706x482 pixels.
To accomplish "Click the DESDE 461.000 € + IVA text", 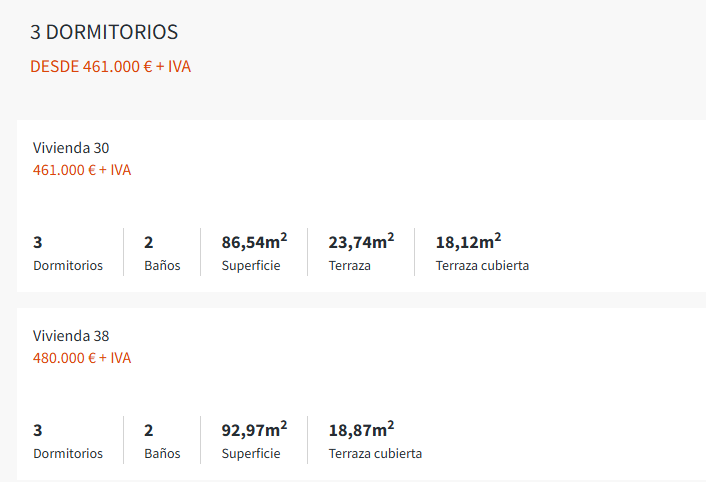I will (x=110, y=67).
